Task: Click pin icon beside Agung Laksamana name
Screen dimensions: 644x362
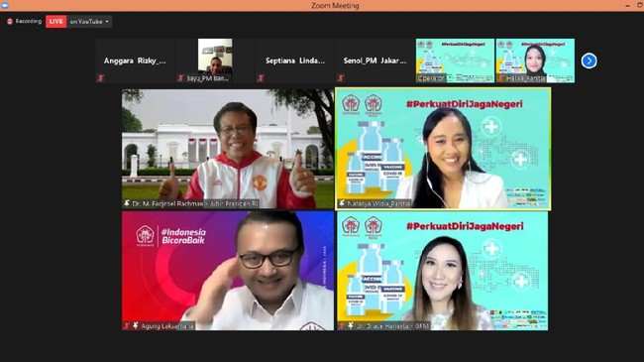Action: 136,325
